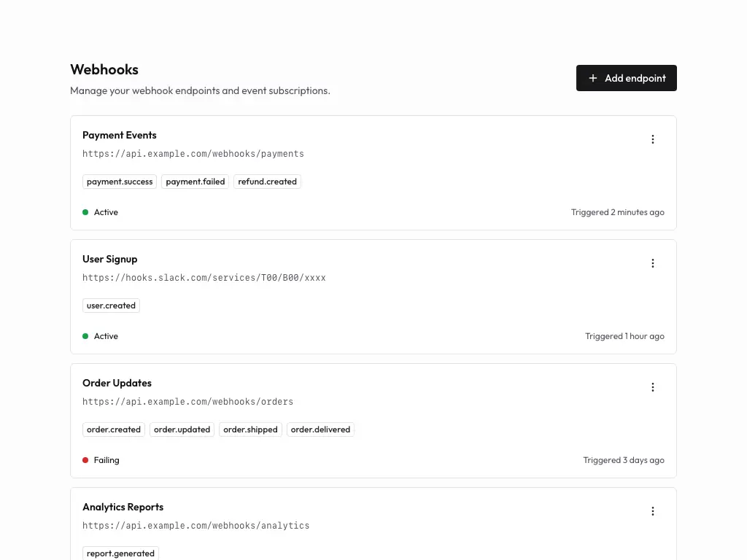747x560 pixels.
Task: Click the payments webhook URL text
Action: (193, 154)
